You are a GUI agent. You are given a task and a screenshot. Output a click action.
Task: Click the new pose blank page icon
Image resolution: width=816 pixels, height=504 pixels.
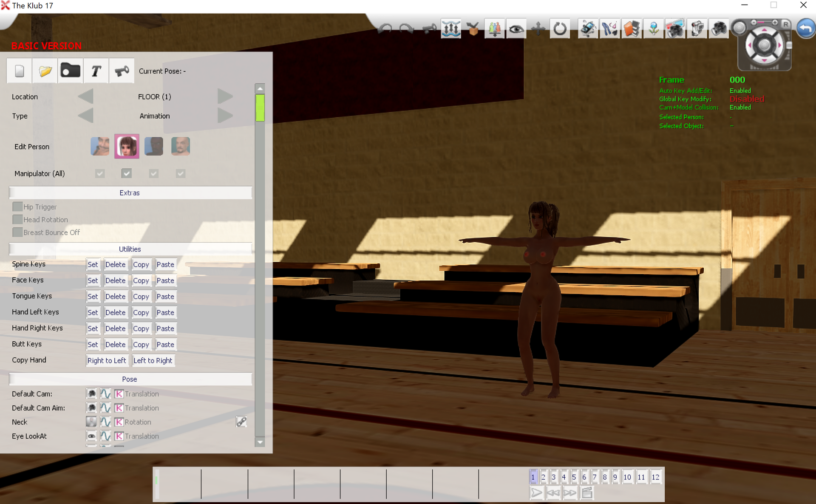(20, 71)
